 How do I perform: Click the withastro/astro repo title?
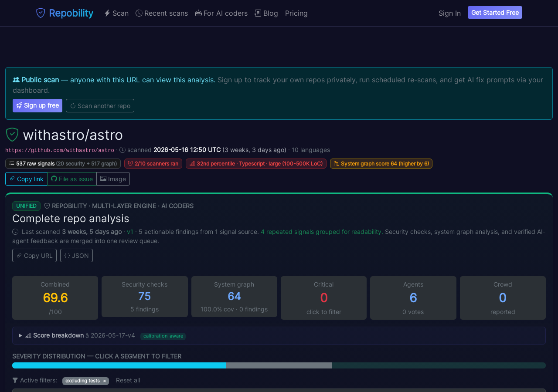pyautogui.click(x=73, y=135)
